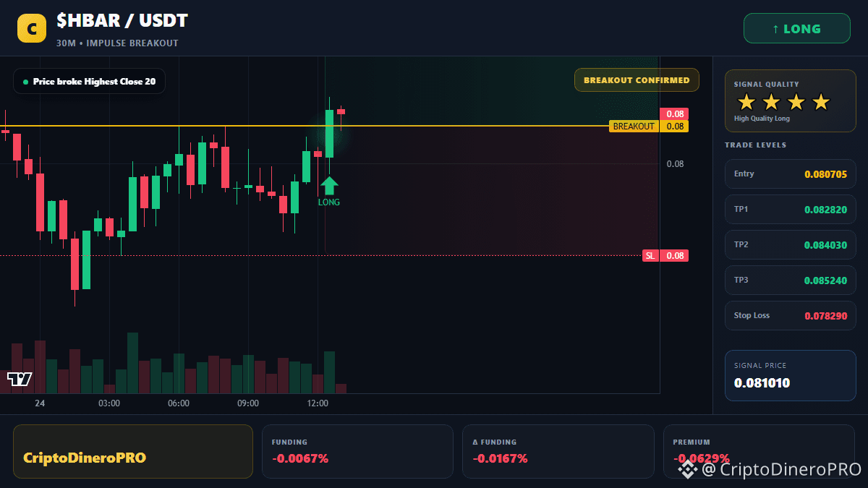Click the green LONG arrow marker on the chart

(x=329, y=186)
